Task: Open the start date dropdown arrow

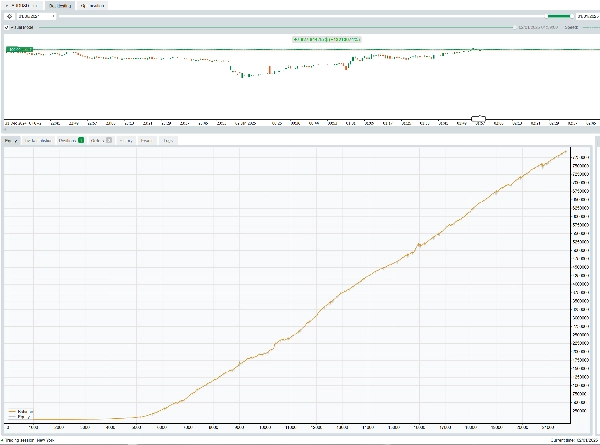Action: tap(54, 16)
